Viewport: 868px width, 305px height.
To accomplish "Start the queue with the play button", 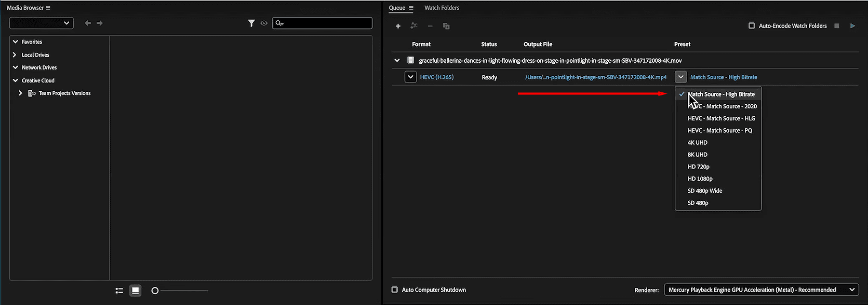I will tap(852, 26).
